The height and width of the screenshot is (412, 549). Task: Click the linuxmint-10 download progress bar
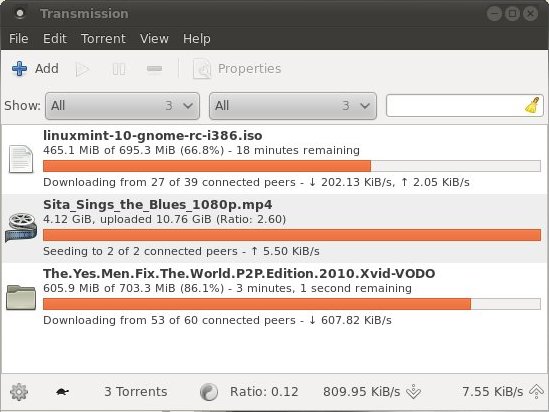(292, 166)
